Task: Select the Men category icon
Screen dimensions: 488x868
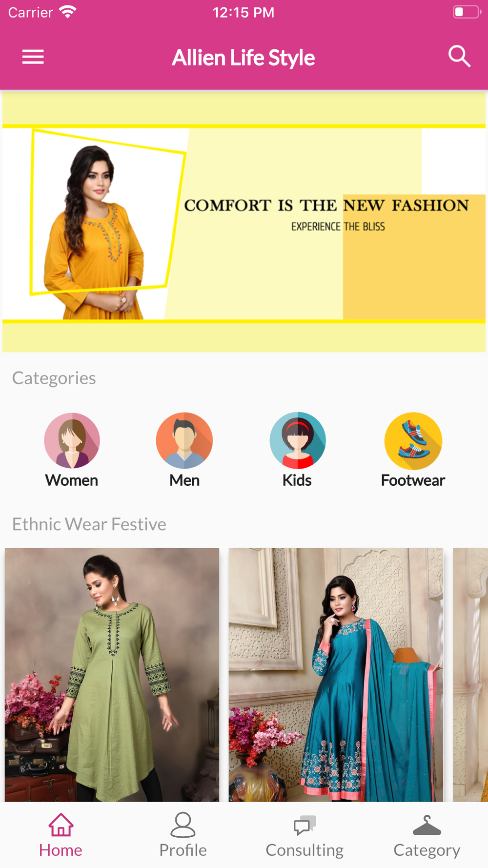Action: point(184,440)
